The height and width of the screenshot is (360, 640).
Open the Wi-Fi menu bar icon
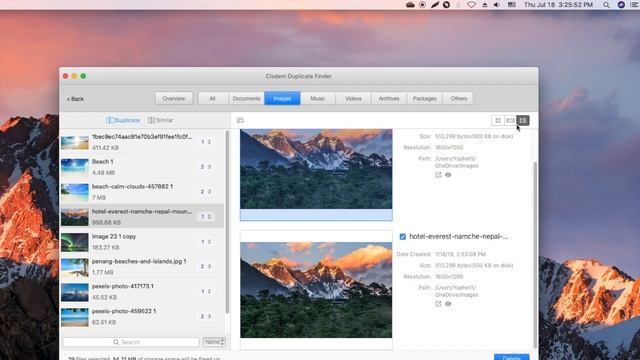click(x=471, y=5)
